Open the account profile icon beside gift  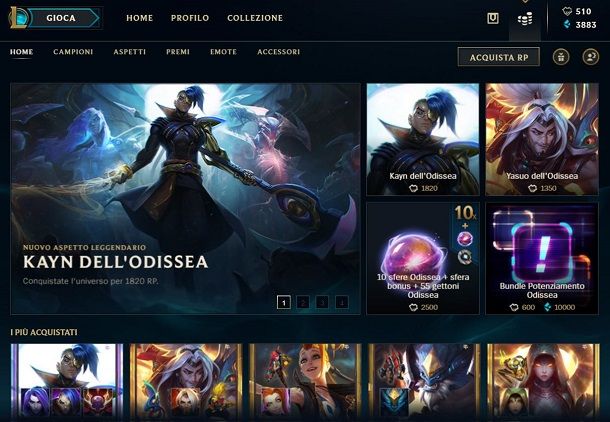[591, 57]
